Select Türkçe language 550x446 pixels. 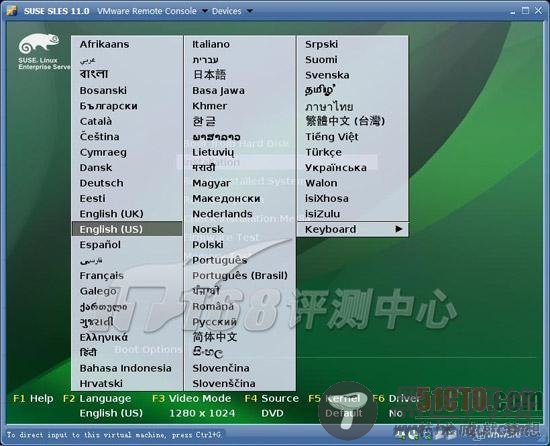pyautogui.click(x=323, y=153)
